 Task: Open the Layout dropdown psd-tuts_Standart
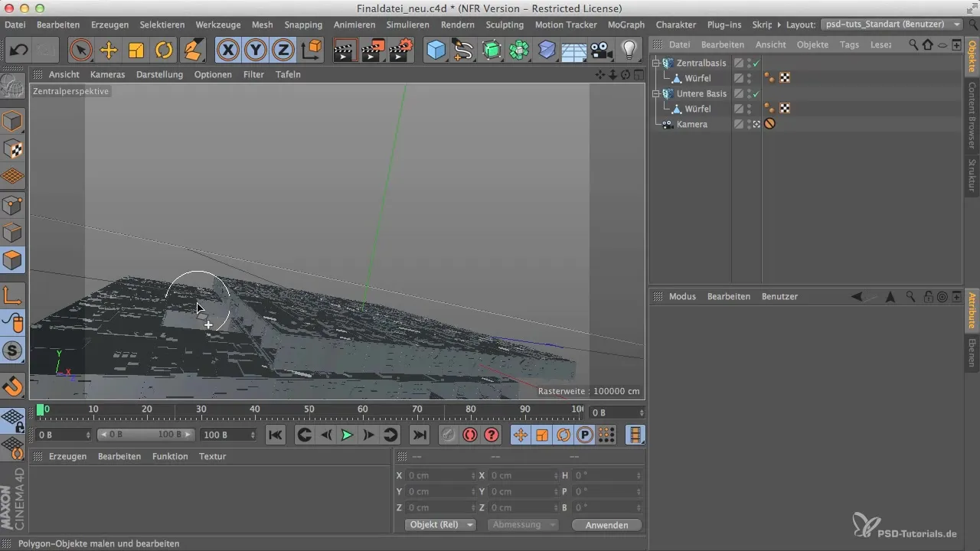coord(891,24)
